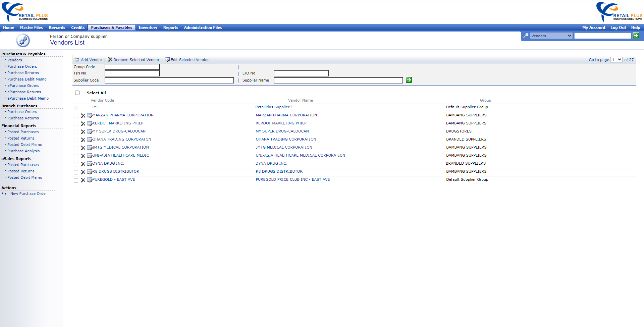Open the Purchase Debit Memo link
Viewport: 644px width, 327px height.
point(26,79)
